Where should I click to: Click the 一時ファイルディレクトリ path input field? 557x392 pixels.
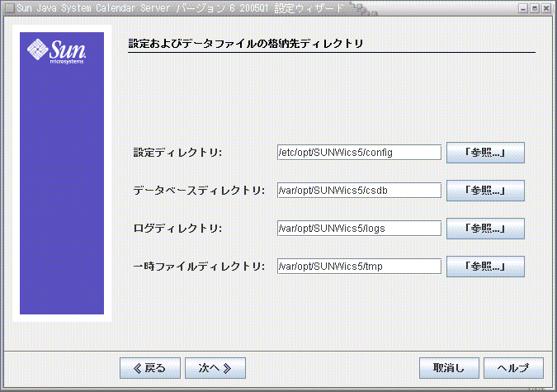click(359, 267)
